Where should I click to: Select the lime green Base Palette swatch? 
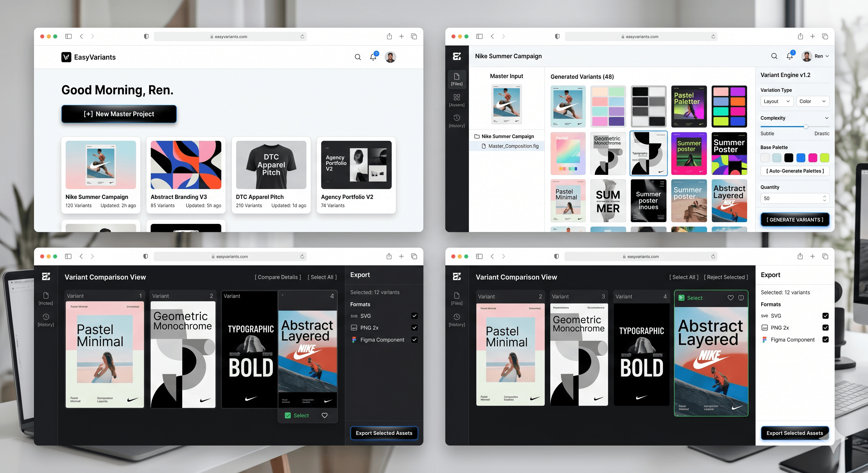pyautogui.click(x=825, y=158)
